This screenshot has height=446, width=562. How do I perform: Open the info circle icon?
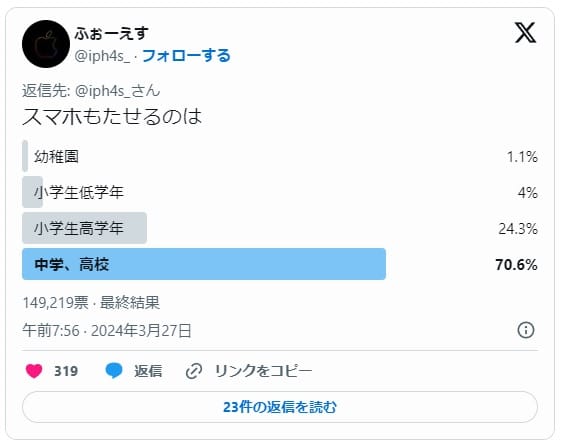(526, 330)
